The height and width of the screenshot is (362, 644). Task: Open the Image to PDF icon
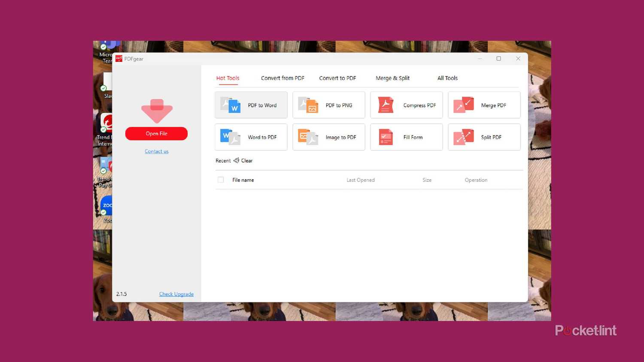pyautogui.click(x=308, y=137)
